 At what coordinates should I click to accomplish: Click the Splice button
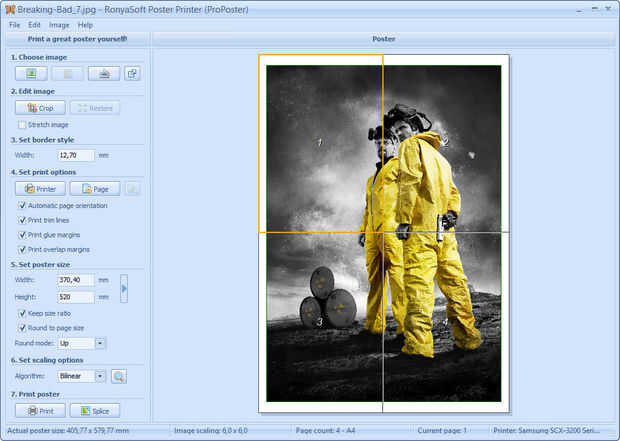[x=95, y=411]
